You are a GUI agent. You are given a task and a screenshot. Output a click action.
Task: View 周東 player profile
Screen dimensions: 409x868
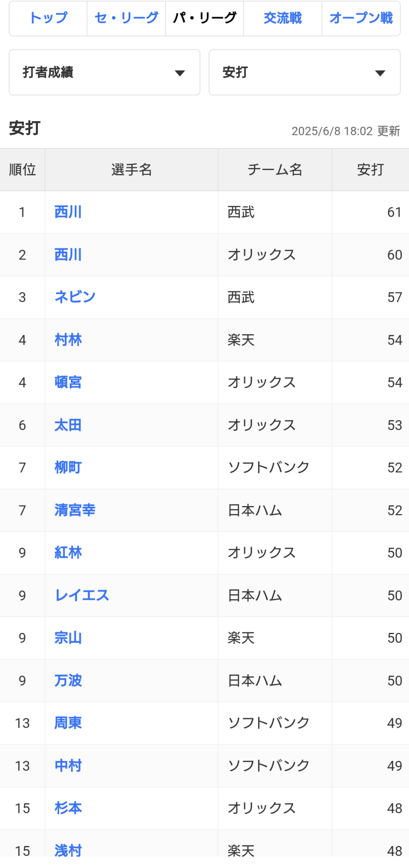(68, 723)
